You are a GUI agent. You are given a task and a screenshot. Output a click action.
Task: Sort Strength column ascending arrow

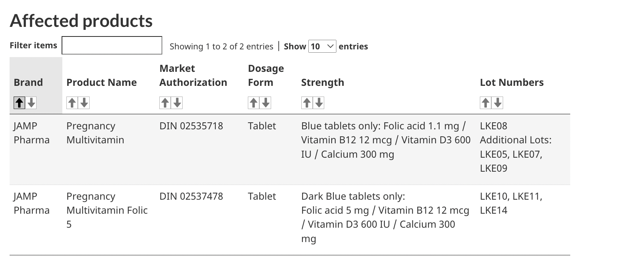(307, 102)
